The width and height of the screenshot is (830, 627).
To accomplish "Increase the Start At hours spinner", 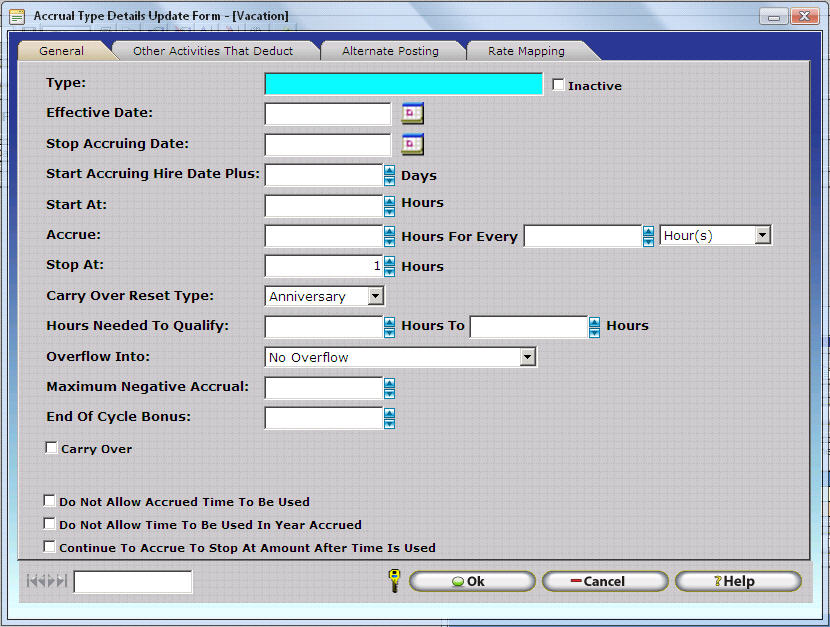I will [389, 200].
